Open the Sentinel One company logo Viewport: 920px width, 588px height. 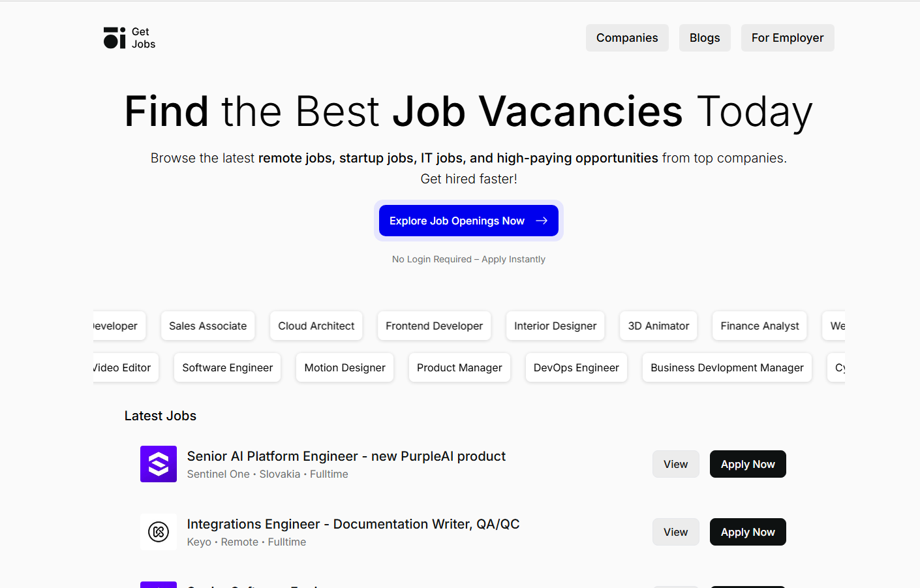tap(159, 464)
